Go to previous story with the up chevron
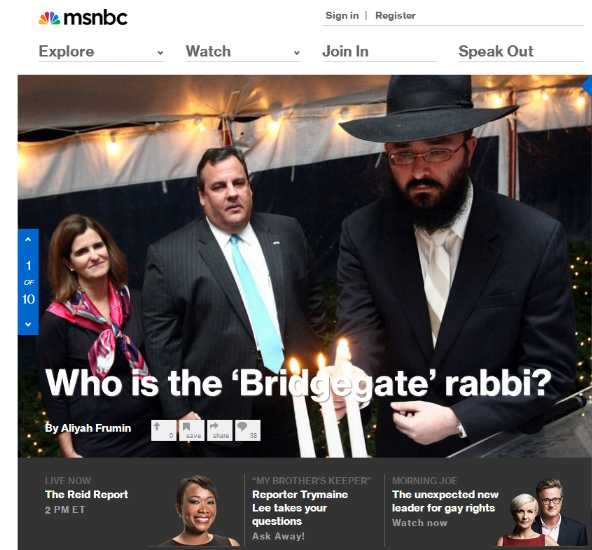Viewport: 592px width, 550px height. (x=28, y=239)
